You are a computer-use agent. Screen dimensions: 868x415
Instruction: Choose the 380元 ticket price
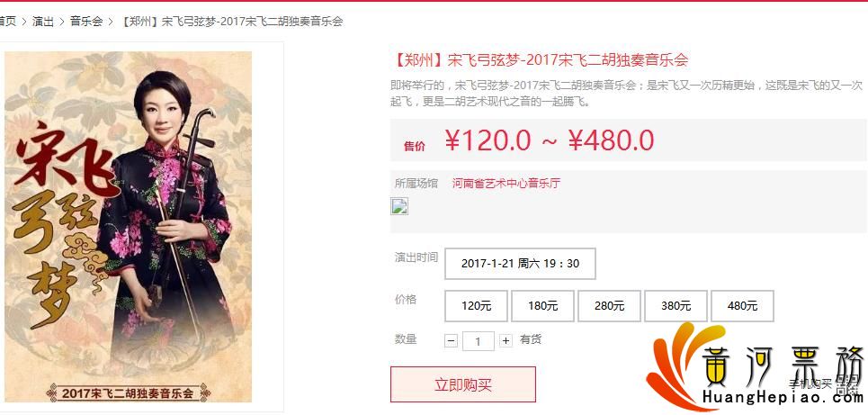point(676,306)
